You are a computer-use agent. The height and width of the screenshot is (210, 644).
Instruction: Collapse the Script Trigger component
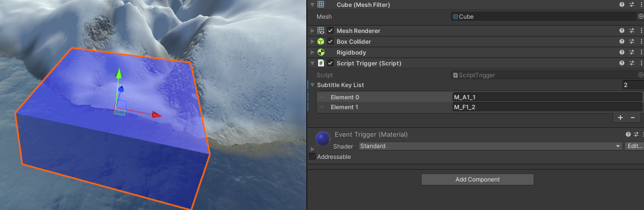pos(313,63)
